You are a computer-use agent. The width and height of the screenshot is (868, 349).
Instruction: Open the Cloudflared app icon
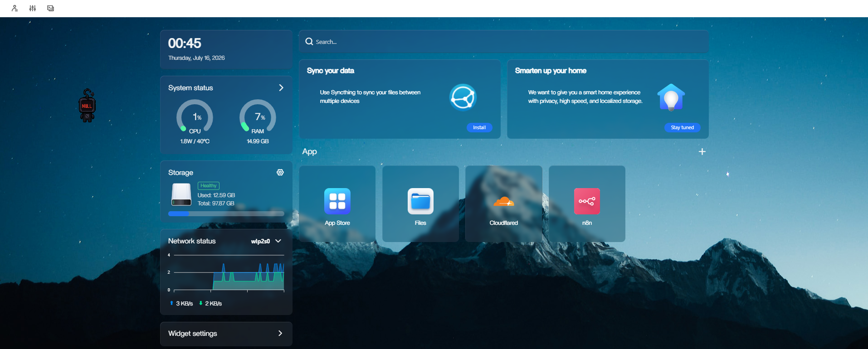click(x=504, y=201)
